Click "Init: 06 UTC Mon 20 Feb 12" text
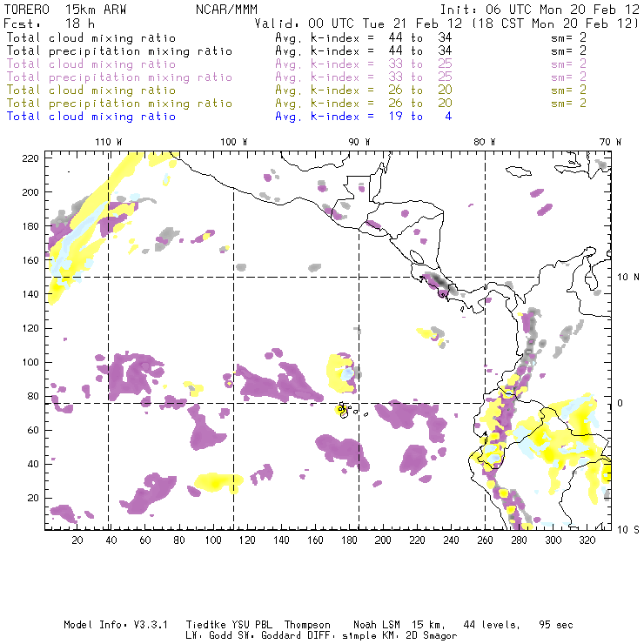The width and height of the screenshot is (644, 644). [540, 10]
